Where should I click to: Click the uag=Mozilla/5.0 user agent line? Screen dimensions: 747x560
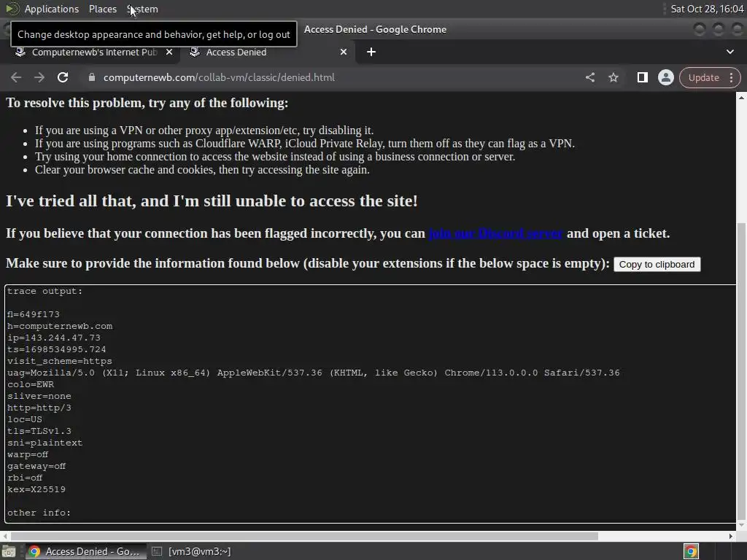point(314,373)
